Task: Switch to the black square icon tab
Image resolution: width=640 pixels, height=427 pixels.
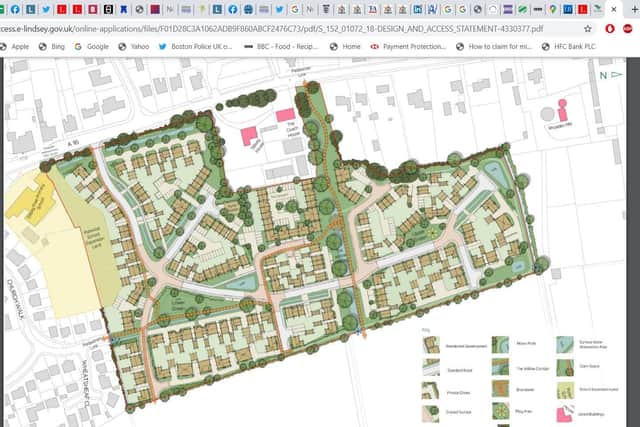Action: coord(108,9)
